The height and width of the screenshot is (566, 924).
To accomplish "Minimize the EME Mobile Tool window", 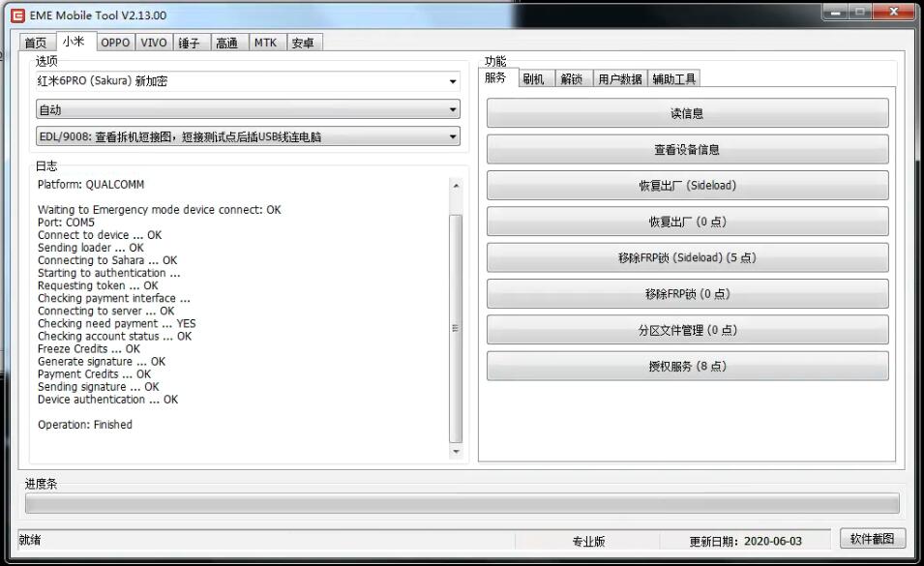I will click(835, 12).
